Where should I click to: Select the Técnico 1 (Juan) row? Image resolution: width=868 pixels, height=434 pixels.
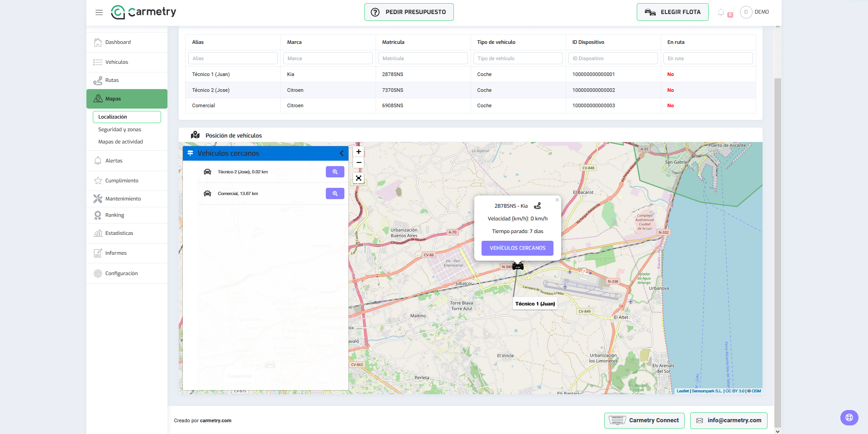pyautogui.click(x=471, y=74)
